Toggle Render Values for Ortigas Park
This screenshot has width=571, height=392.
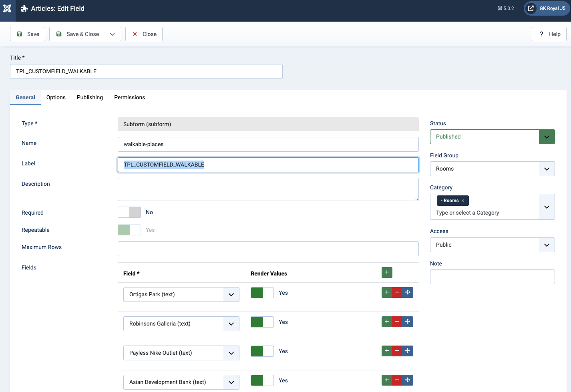click(262, 293)
